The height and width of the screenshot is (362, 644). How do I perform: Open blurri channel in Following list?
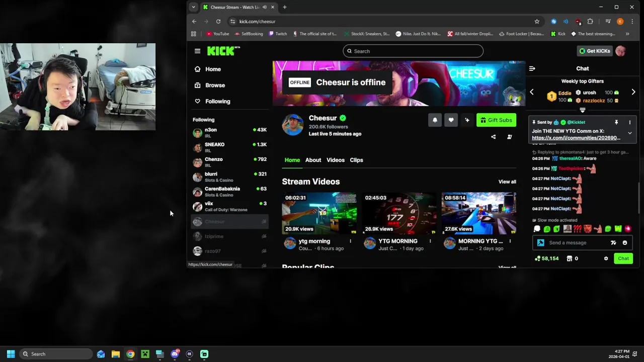(230, 176)
